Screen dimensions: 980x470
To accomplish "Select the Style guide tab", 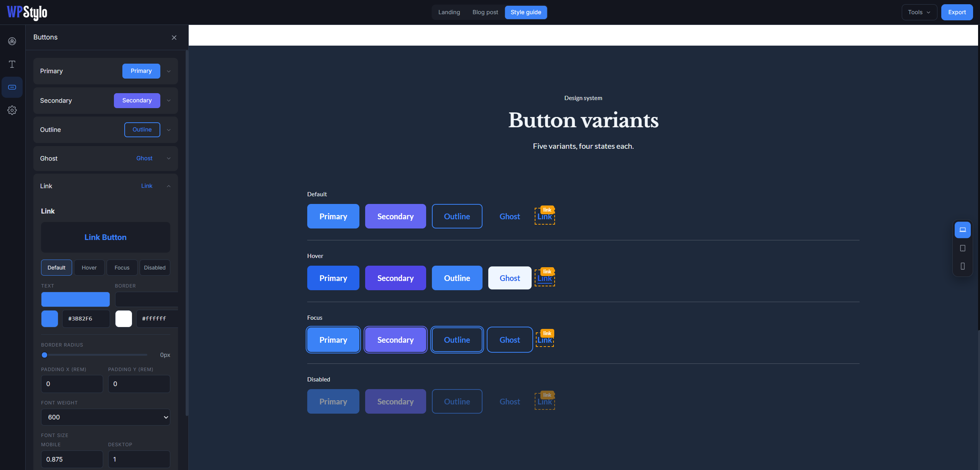I will [526, 12].
